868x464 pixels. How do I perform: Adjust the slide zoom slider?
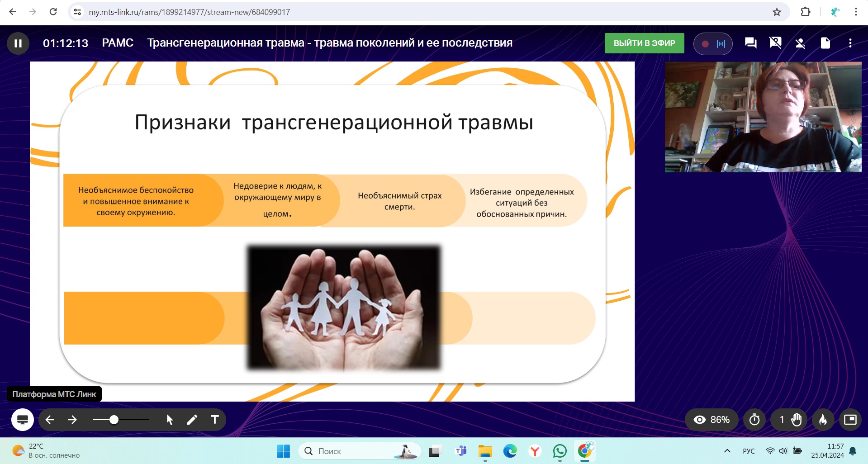[x=114, y=420]
